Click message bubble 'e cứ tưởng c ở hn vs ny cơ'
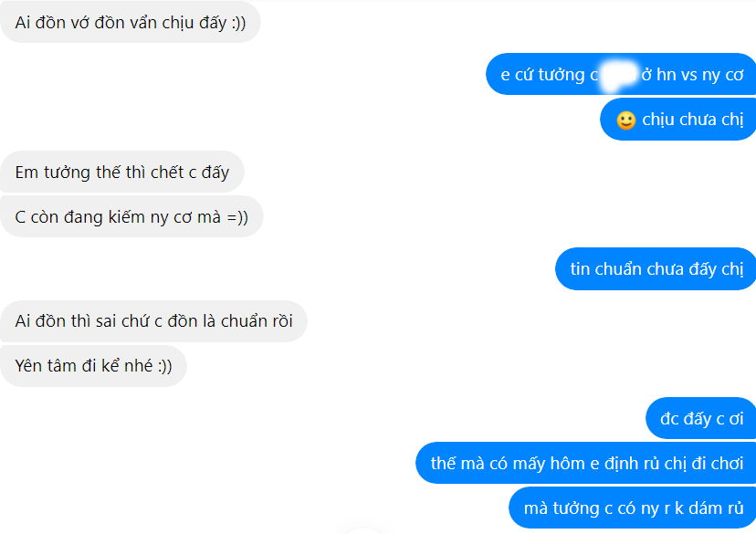Image resolution: width=756 pixels, height=534 pixels. [x=621, y=74]
